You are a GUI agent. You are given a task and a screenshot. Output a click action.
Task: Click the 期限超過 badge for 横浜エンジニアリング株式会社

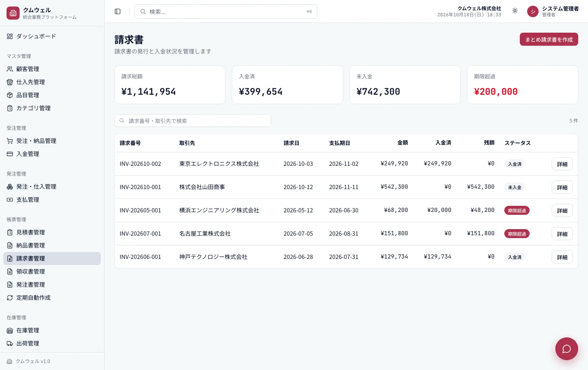517,210
